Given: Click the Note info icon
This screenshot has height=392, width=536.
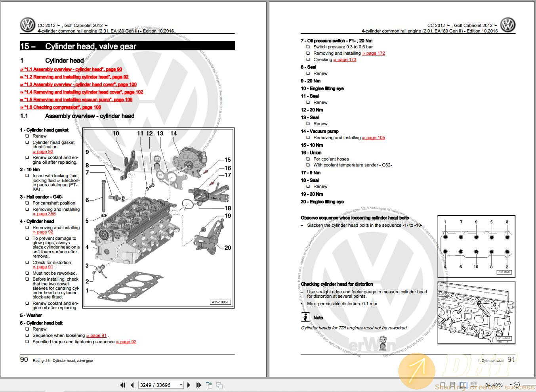Looking at the screenshot, I should pyautogui.click(x=305, y=317).
